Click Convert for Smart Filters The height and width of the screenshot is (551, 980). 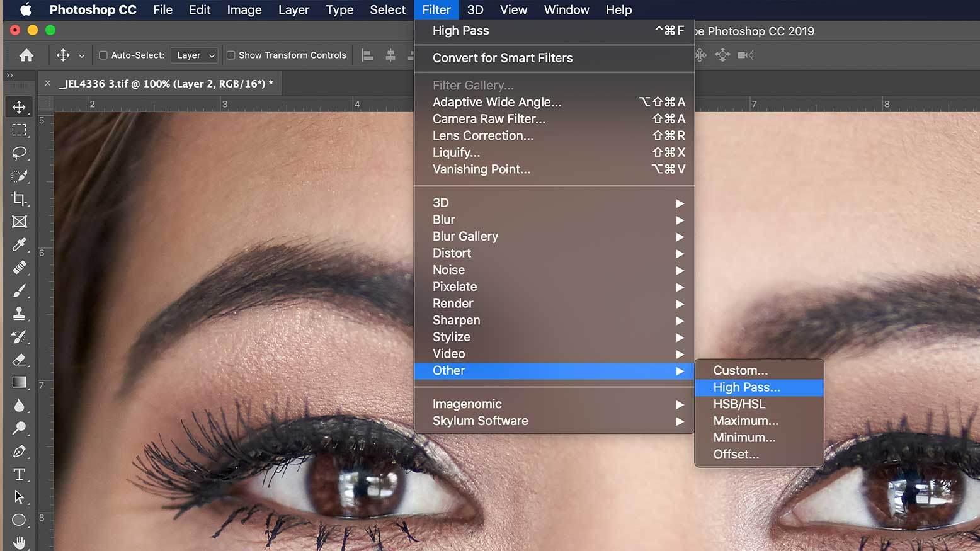[x=554, y=58]
